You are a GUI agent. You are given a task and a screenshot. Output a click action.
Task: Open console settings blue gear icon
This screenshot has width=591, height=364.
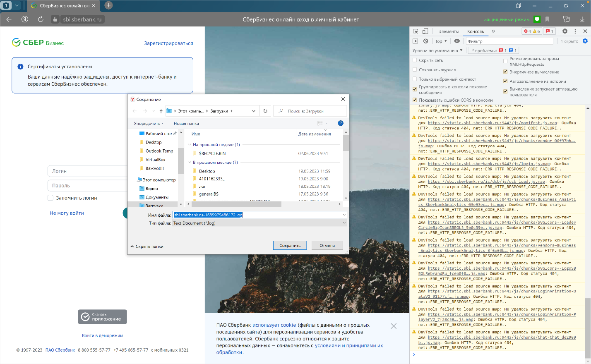pyautogui.click(x=585, y=41)
